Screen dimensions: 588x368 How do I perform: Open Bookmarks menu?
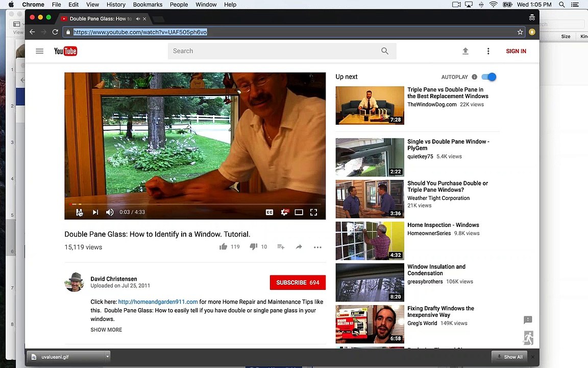148,5
